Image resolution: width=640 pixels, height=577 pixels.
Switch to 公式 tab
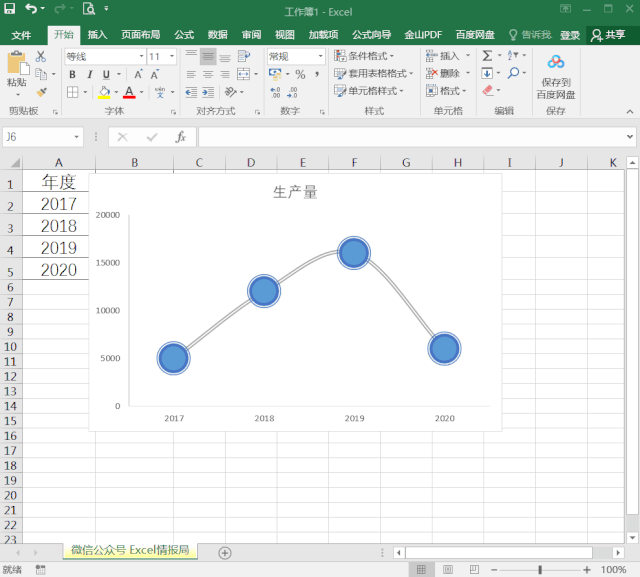point(184,35)
